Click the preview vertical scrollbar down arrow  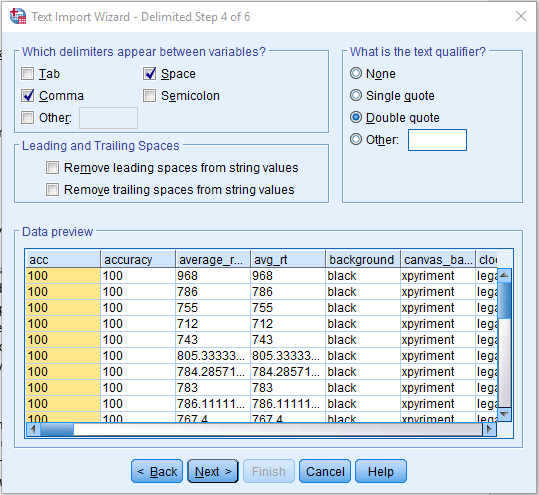(504, 414)
